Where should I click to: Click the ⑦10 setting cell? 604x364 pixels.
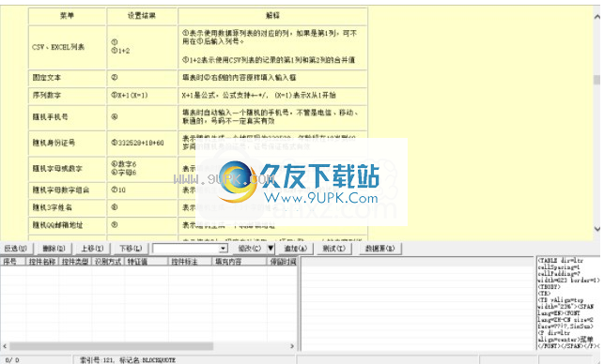[x=142, y=190]
